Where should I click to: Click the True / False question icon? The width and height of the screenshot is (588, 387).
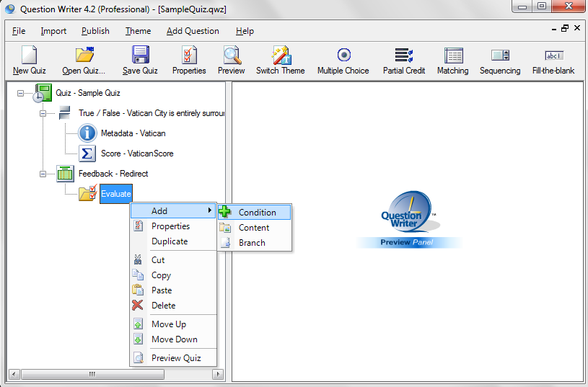click(65, 112)
